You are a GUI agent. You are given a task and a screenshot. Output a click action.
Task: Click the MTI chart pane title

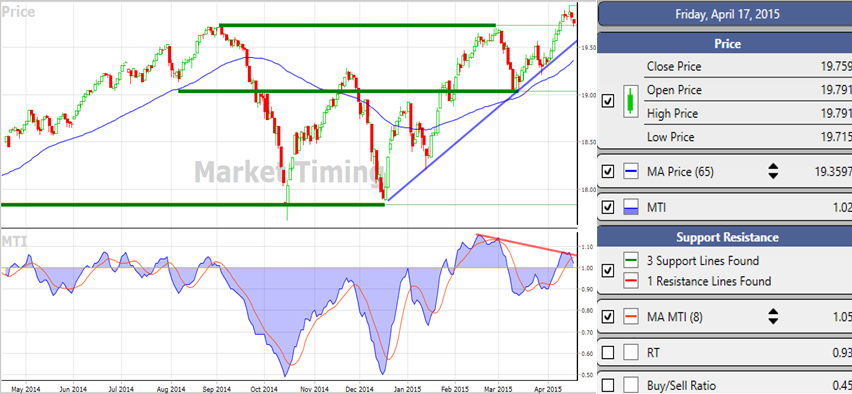[15, 241]
